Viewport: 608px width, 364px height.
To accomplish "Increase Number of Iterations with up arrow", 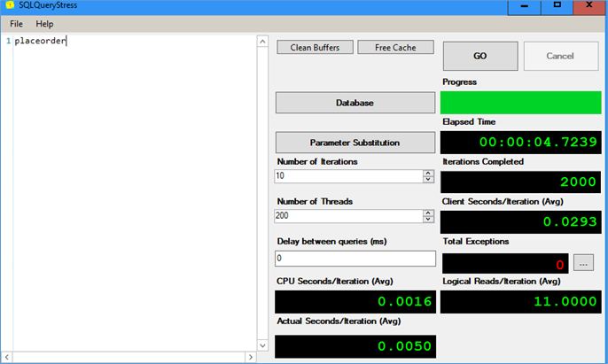I will [428, 174].
